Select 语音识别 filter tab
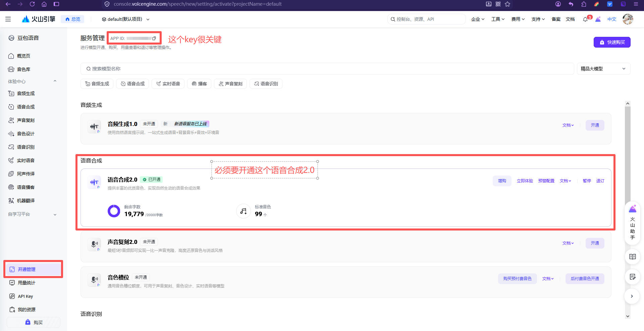 tap(266, 84)
